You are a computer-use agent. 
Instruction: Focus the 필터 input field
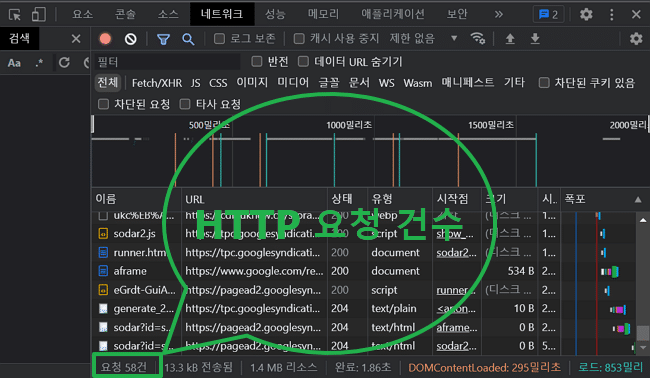pos(167,62)
